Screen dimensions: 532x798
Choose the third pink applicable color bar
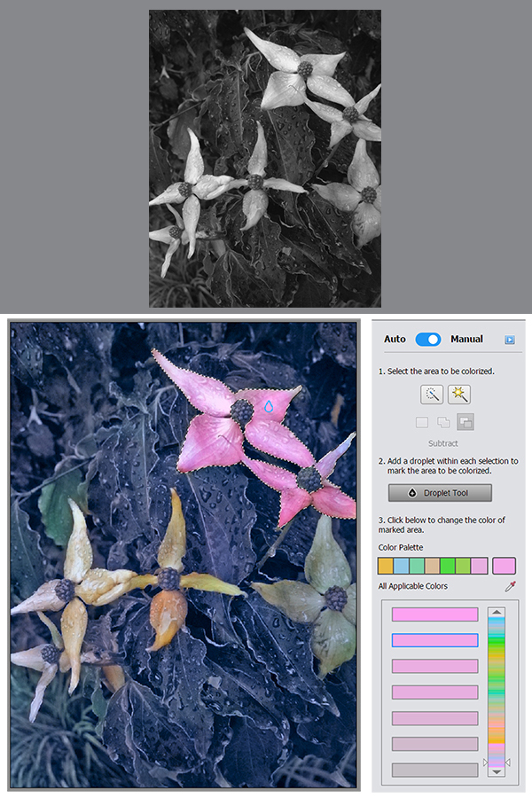click(434, 666)
